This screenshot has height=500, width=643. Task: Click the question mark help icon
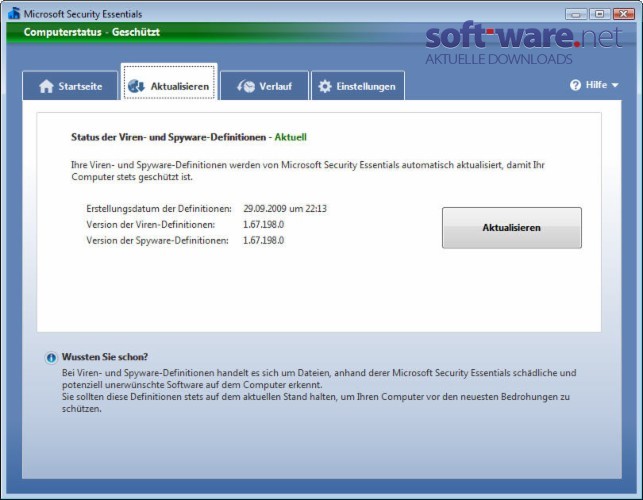pyautogui.click(x=575, y=85)
